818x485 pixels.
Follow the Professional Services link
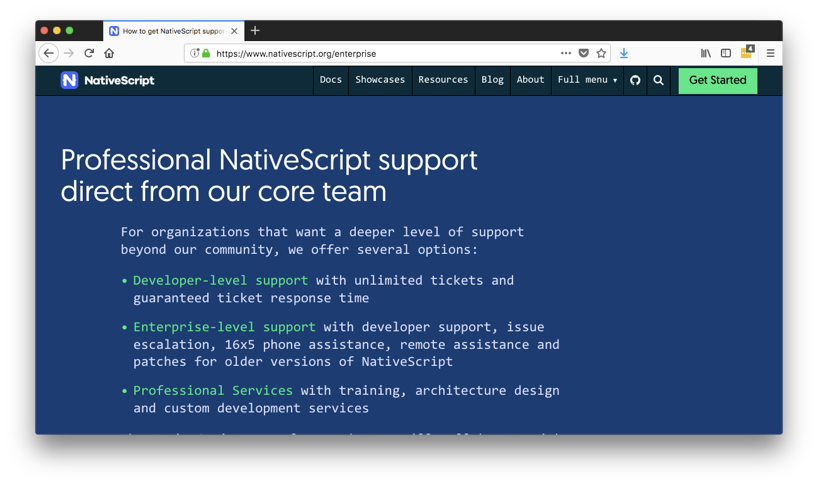click(x=213, y=391)
